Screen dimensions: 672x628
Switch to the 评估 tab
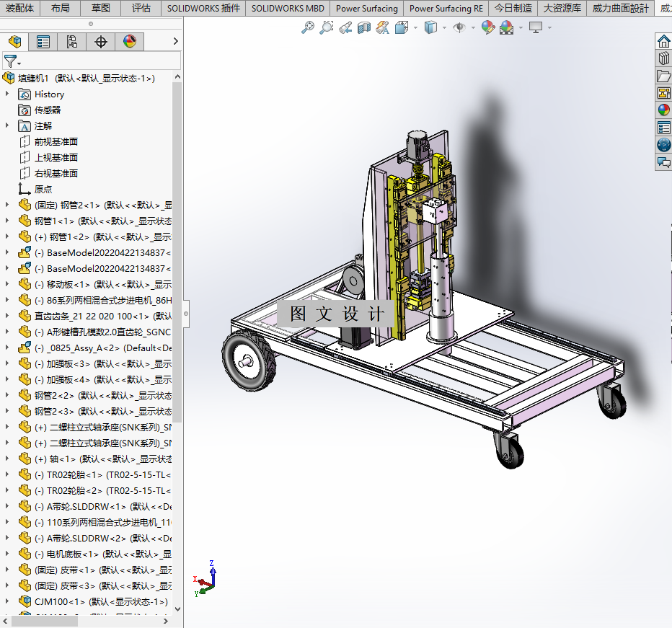coord(141,8)
